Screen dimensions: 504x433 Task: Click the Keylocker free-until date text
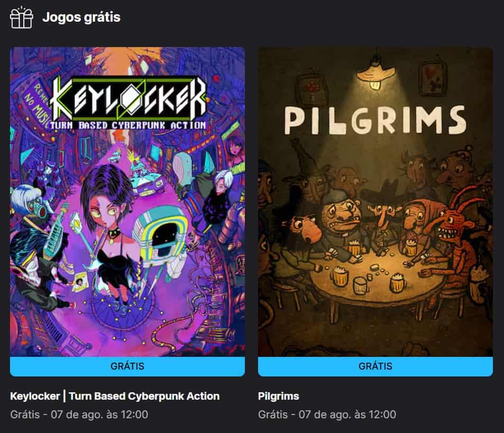(79, 414)
